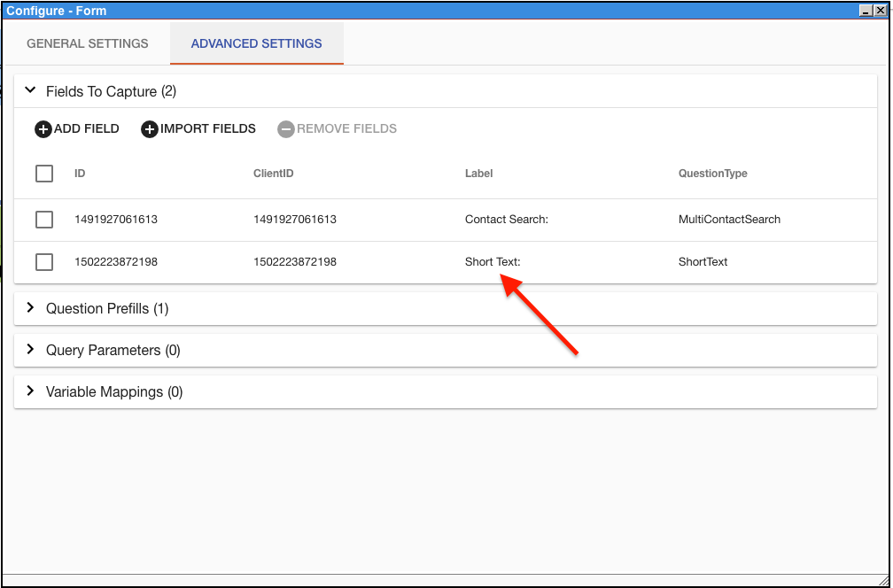
Task: Click the plus icon beside ADD FIELD
Action: tap(43, 128)
